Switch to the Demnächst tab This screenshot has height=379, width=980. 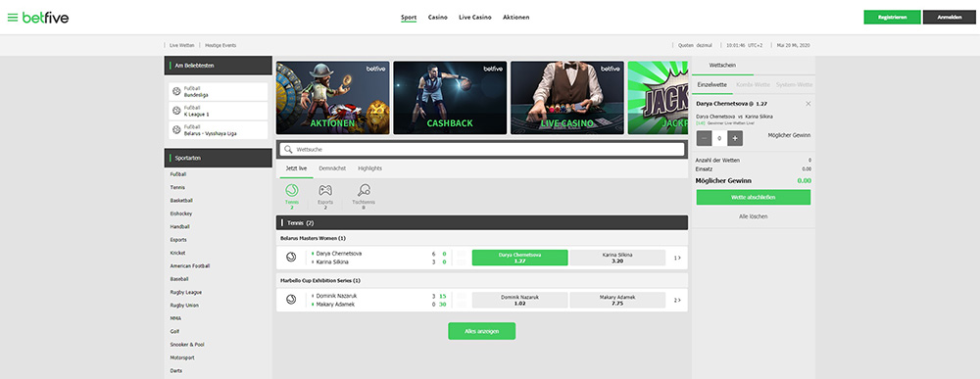[x=332, y=168]
